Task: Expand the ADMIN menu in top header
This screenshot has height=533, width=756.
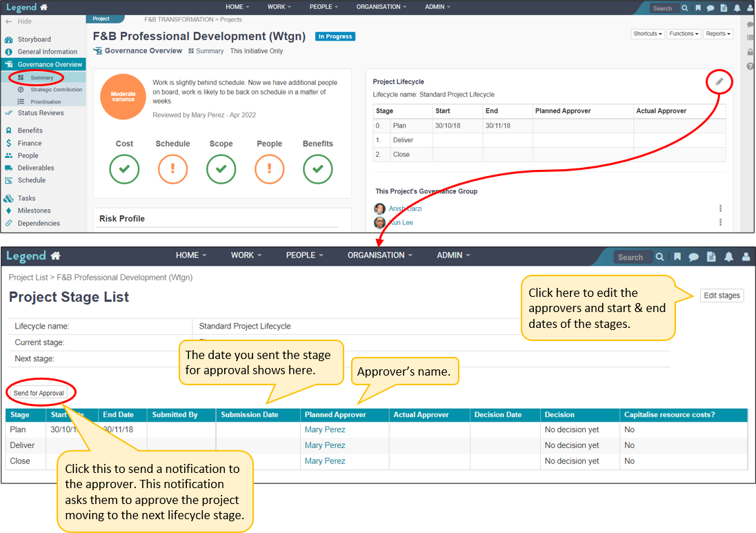Action: pyautogui.click(x=437, y=7)
